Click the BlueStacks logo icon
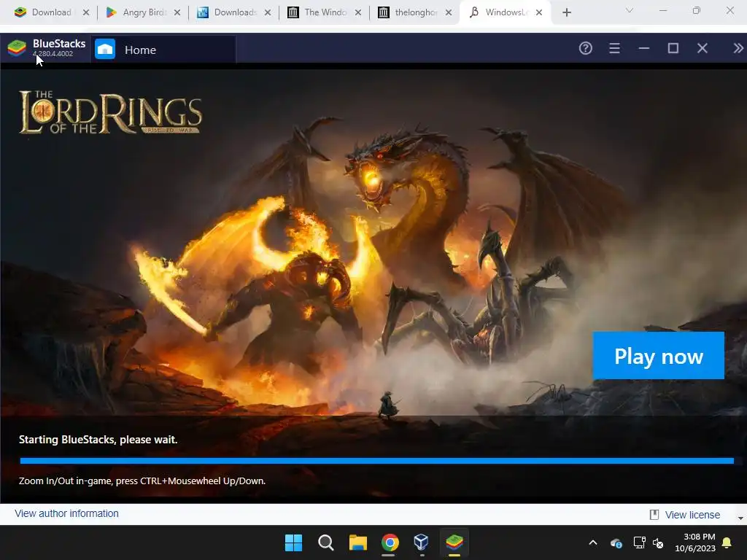This screenshot has width=747, height=560. (x=17, y=48)
